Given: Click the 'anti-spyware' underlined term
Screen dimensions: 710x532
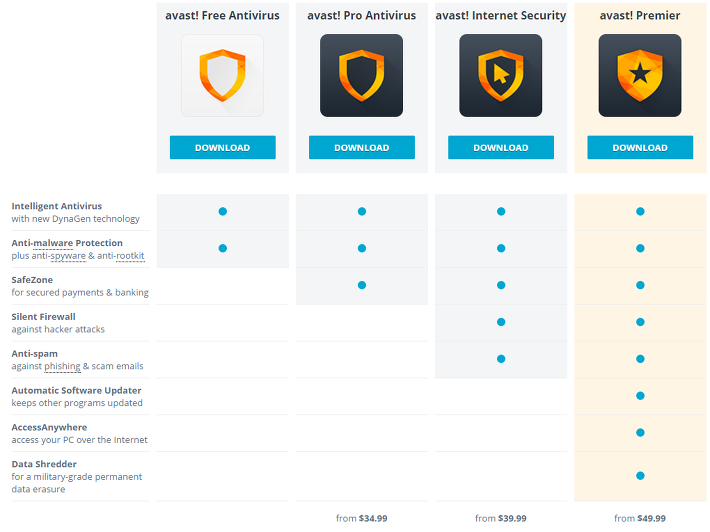Looking at the screenshot, I should pos(67,256).
